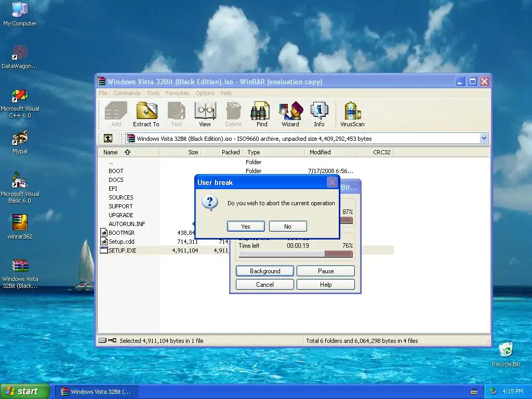
Task: Open the Recycle Bin
Action: coord(506,354)
